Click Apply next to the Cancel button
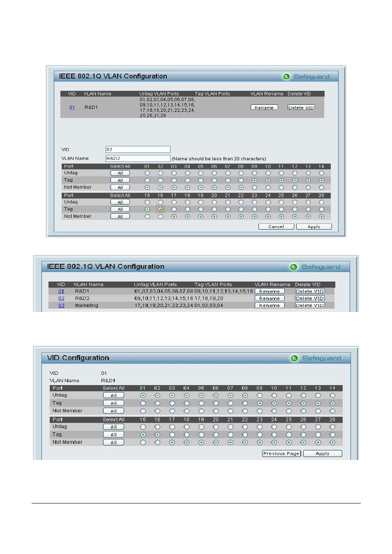The width and height of the screenshot is (392, 554). pos(314,226)
